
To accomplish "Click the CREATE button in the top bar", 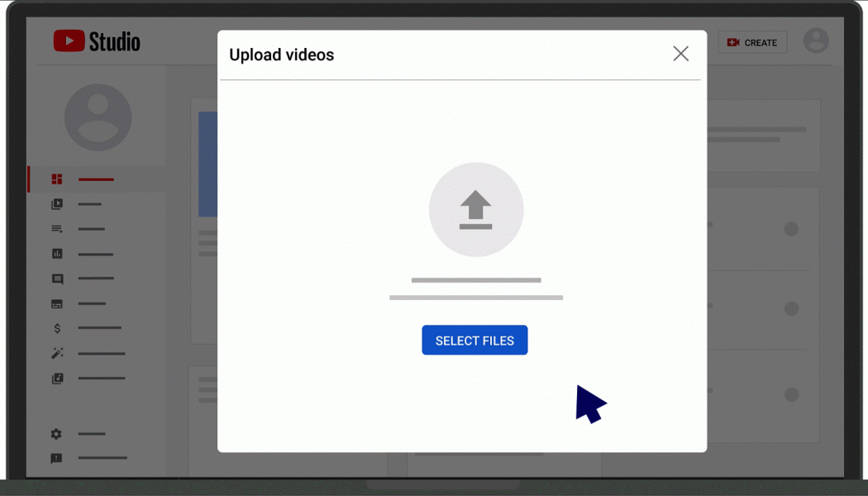I will coord(752,42).
